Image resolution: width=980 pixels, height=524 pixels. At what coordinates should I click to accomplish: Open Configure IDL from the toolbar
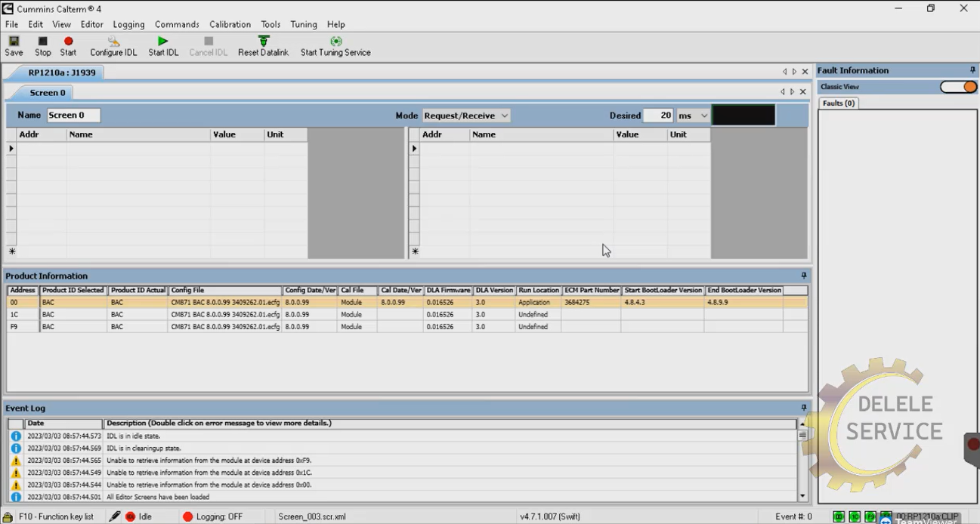click(113, 42)
